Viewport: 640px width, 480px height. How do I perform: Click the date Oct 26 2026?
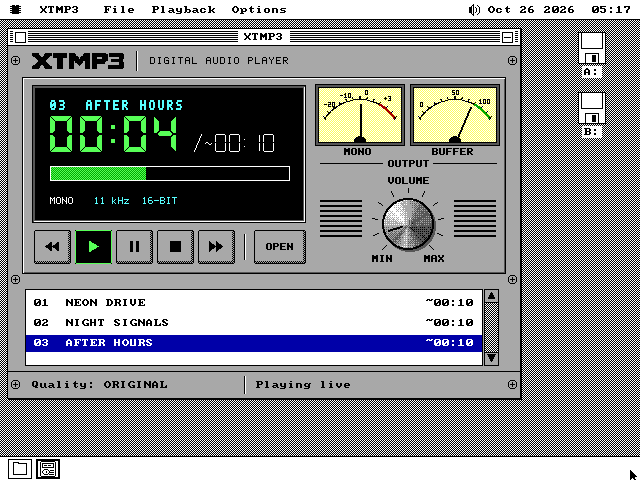[531, 9]
